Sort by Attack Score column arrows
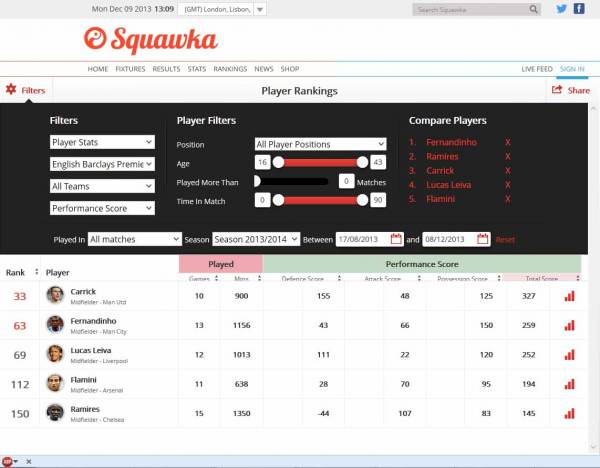 [x=419, y=278]
